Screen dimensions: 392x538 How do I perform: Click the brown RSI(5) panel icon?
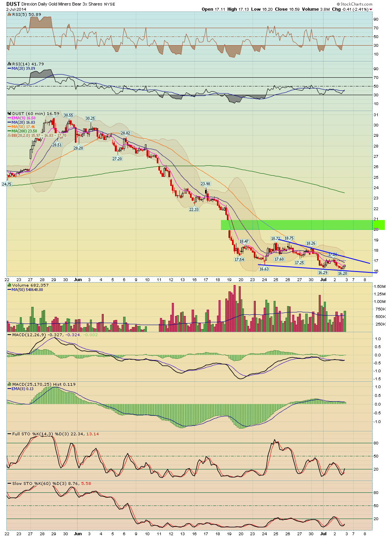(x=10, y=14)
